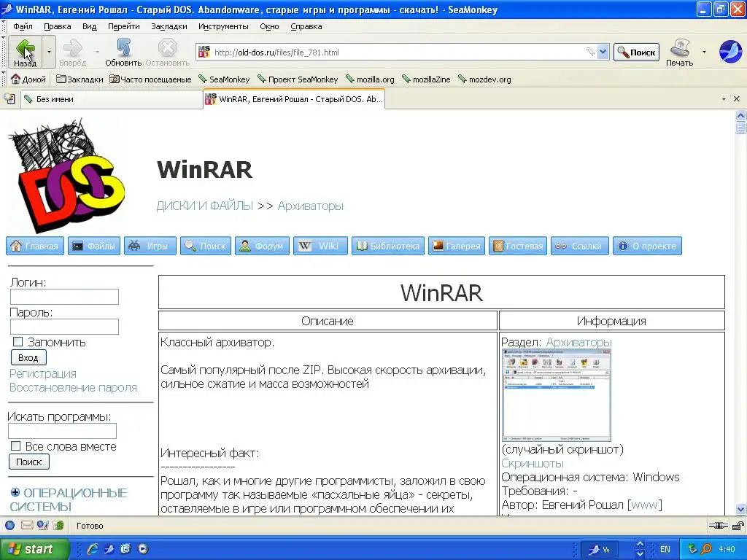Open the Форум nav button
747x560 pixels.
coord(262,246)
